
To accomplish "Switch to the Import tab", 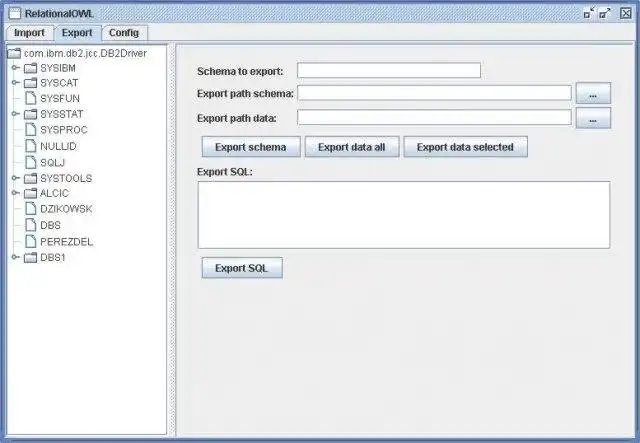I will click(x=29, y=33).
